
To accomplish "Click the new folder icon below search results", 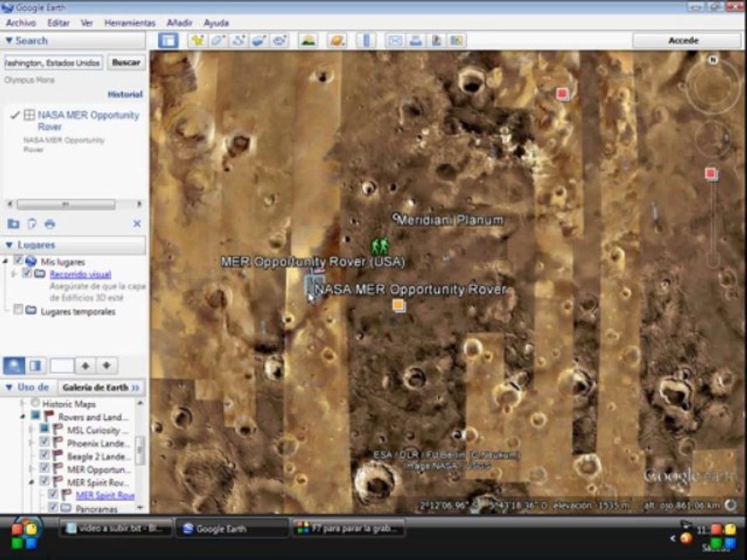I will tap(13, 224).
